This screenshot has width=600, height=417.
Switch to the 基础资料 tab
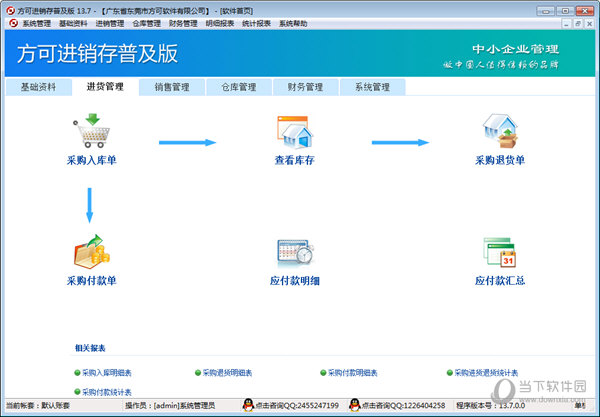pyautogui.click(x=39, y=87)
